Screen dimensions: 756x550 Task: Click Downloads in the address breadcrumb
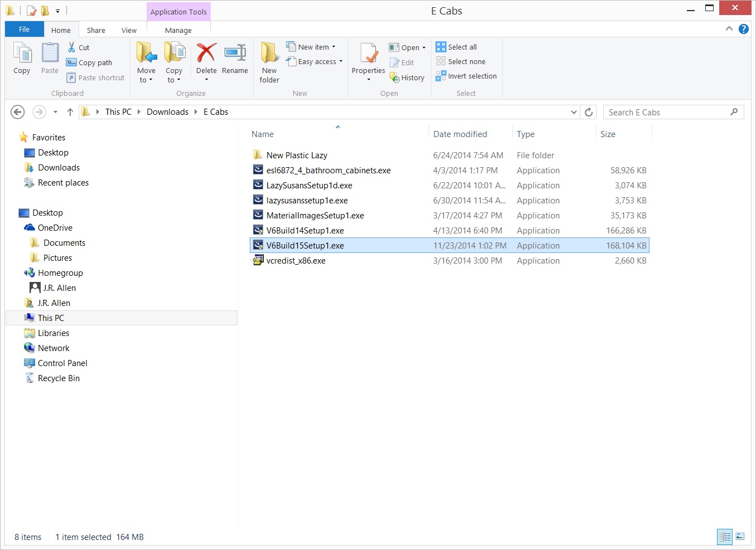tap(167, 112)
